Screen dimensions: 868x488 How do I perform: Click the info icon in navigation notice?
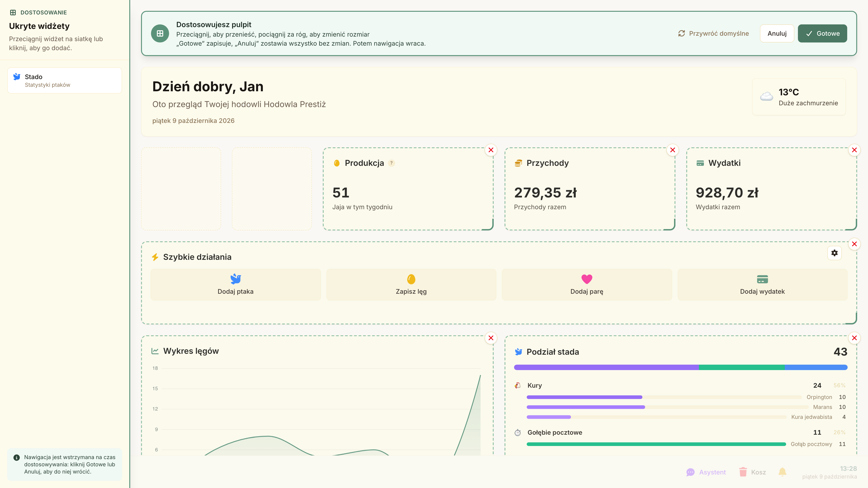pyautogui.click(x=17, y=457)
